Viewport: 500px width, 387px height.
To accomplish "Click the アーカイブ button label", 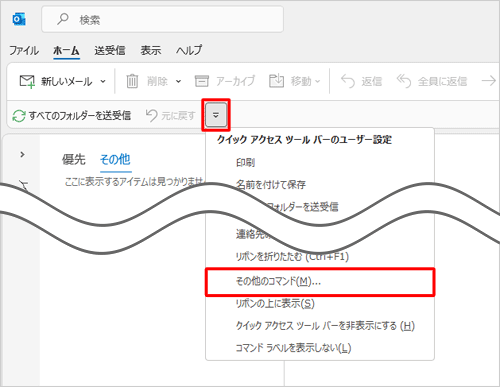I will (x=235, y=81).
